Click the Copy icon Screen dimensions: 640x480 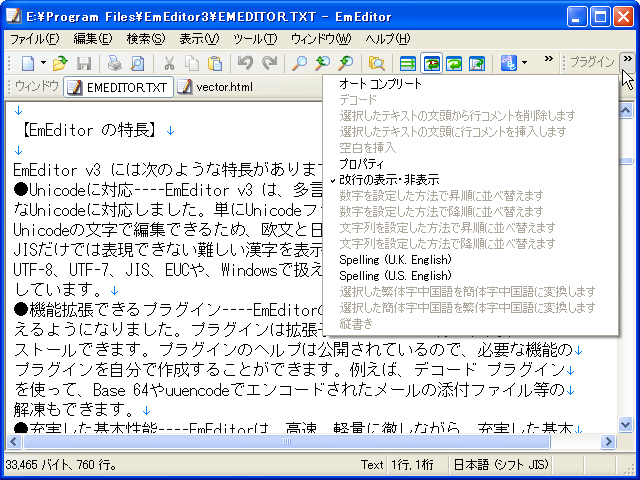(x=192, y=63)
